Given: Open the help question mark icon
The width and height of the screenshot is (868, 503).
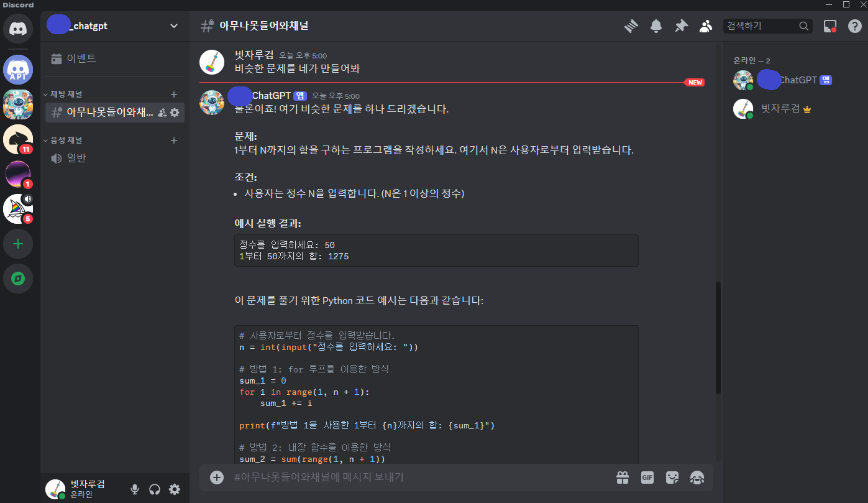Looking at the screenshot, I should pyautogui.click(x=855, y=26).
